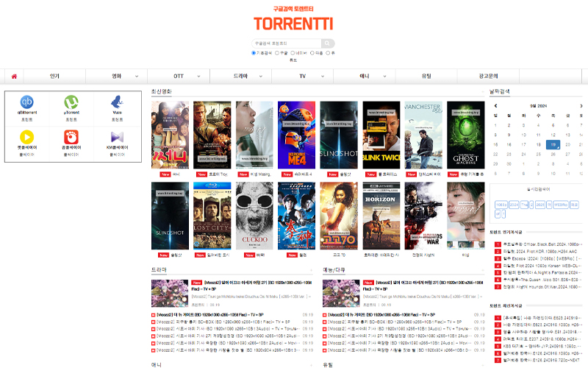The image size is (588, 368).
Task: Open the 드라마 nav menu item
Action: click(x=240, y=77)
